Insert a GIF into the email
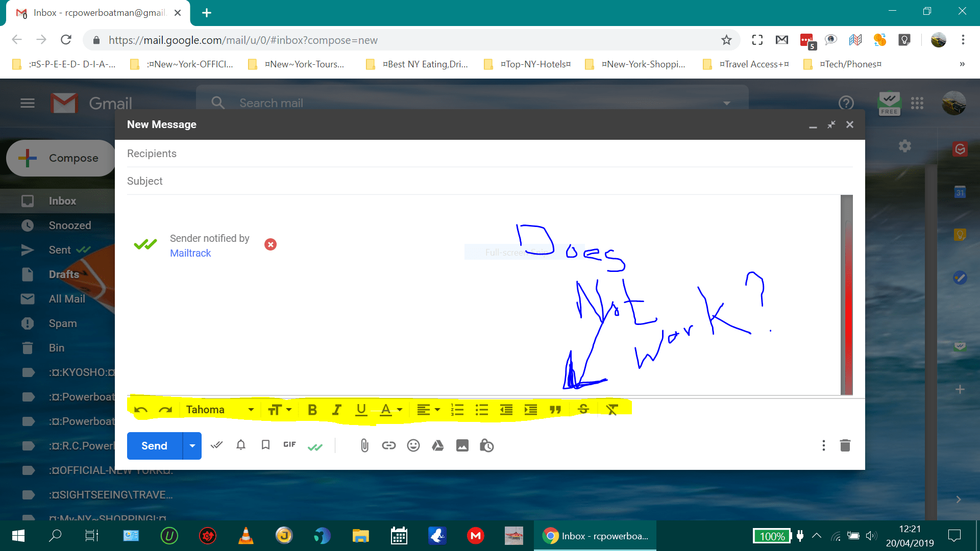This screenshot has height=551, width=980. click(x=289, y=445)
